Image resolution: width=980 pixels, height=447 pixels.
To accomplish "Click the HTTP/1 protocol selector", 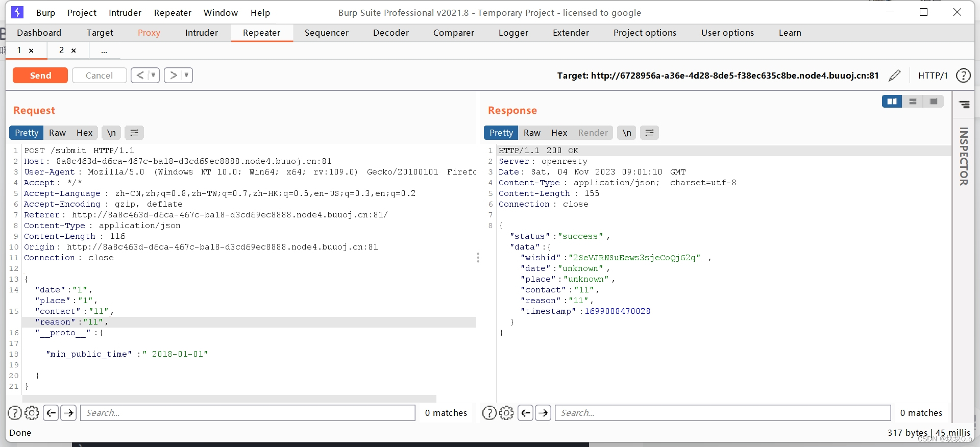I will (x=933, y=76).
